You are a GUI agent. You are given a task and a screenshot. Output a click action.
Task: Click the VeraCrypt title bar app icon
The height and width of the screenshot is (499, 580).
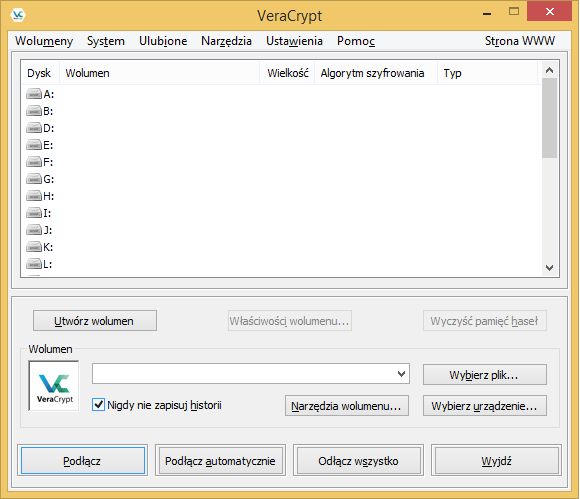(x=18, y=15)
